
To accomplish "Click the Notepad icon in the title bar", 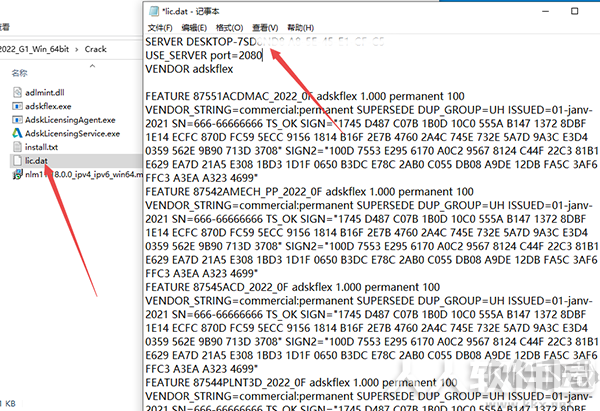I will [154, 11].
